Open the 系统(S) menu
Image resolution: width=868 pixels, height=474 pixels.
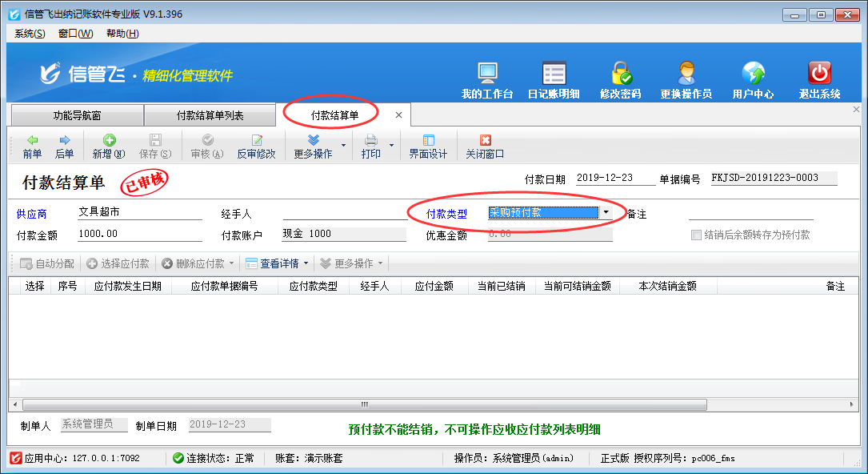[x=30, y=34]
